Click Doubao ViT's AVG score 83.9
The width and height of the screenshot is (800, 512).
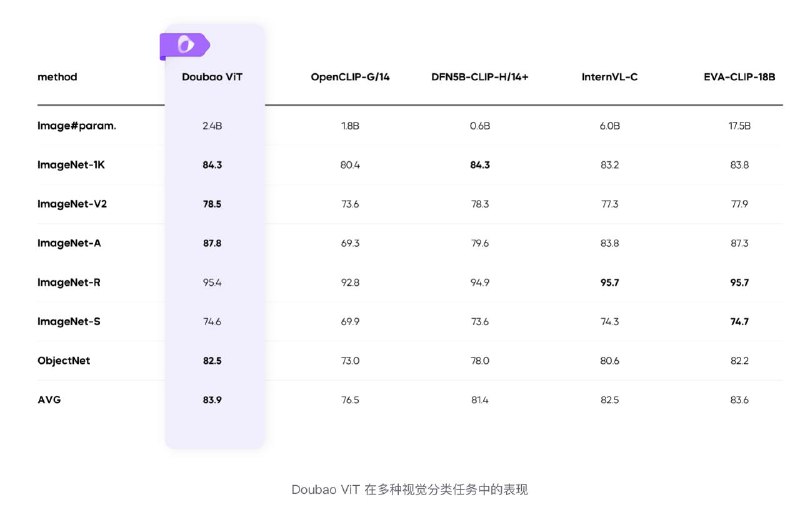[x=212, y=400]
